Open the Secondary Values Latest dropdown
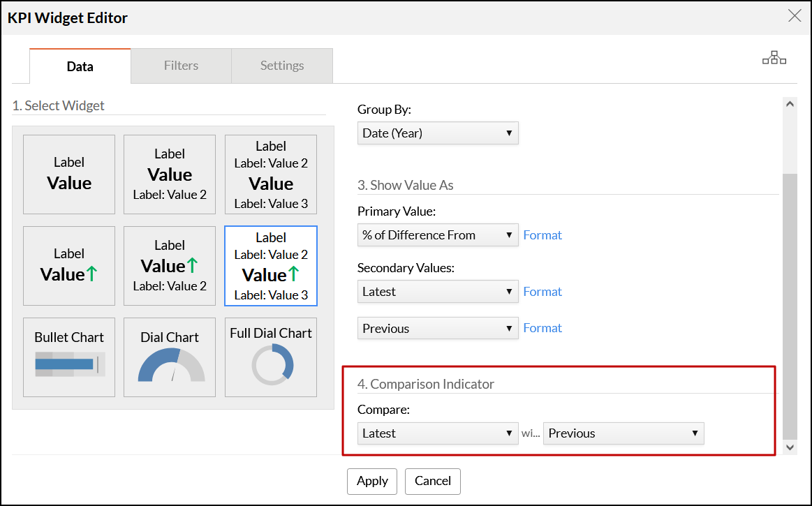This screenshot has width=812, height=506. pos(438,292)
